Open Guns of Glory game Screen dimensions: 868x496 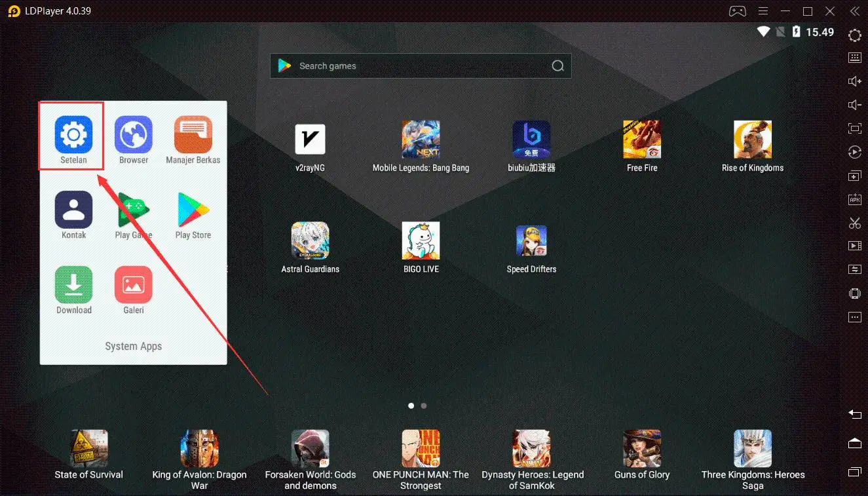coord(642,449)
